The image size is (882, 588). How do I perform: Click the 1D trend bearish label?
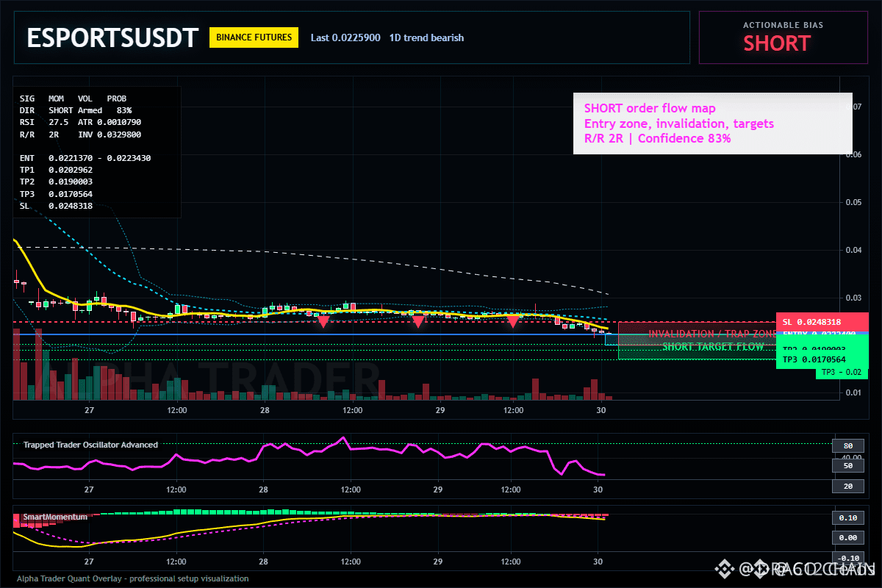point(426,37)
